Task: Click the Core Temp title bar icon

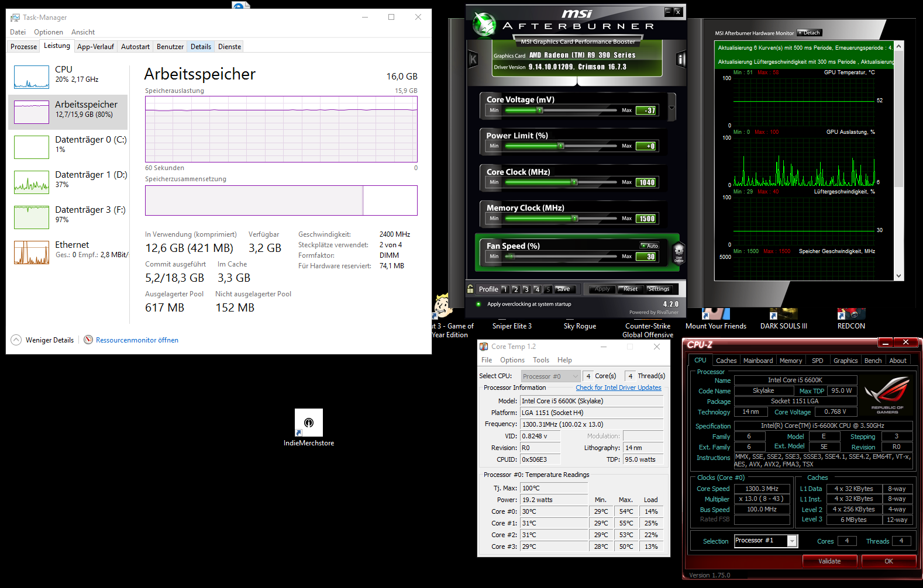Action: click(484, 347)
